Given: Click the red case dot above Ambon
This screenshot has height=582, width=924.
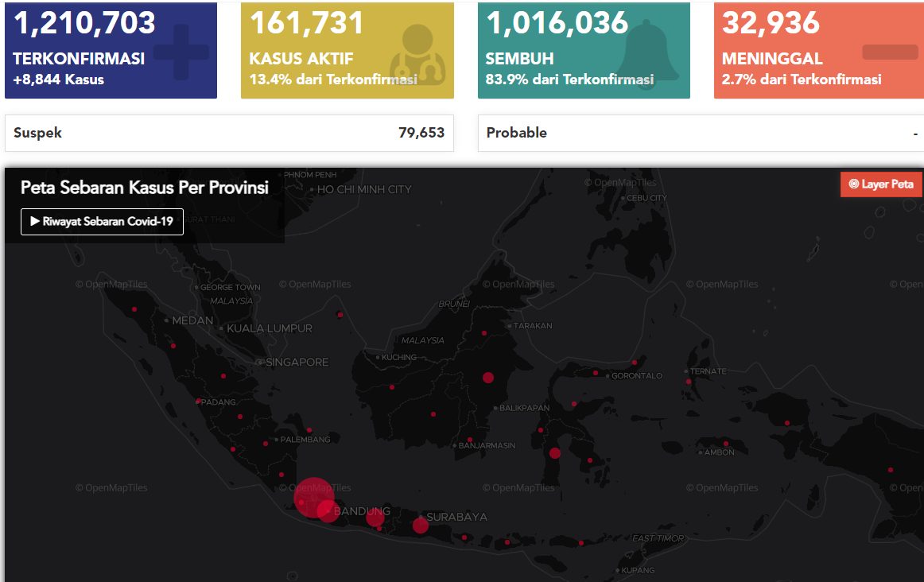Looking at the screenshot, I should click(x=726, y=444).
